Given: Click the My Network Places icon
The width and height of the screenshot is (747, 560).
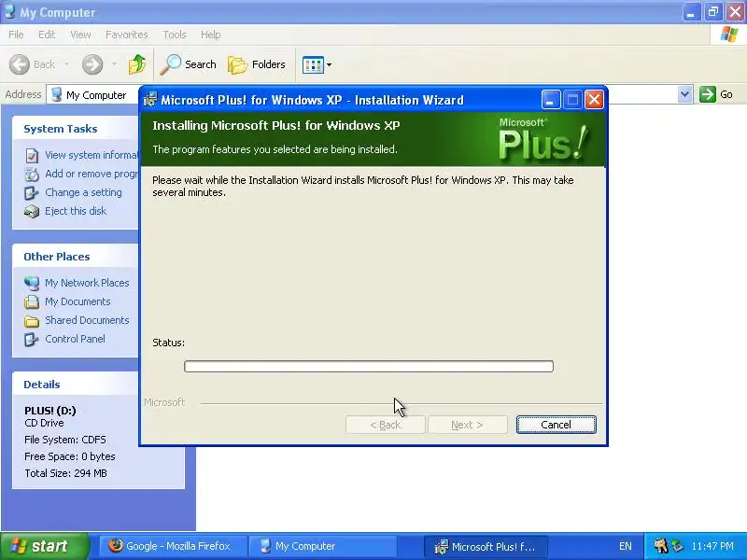Looking at the screenshot, I should [x=32, y=284].
